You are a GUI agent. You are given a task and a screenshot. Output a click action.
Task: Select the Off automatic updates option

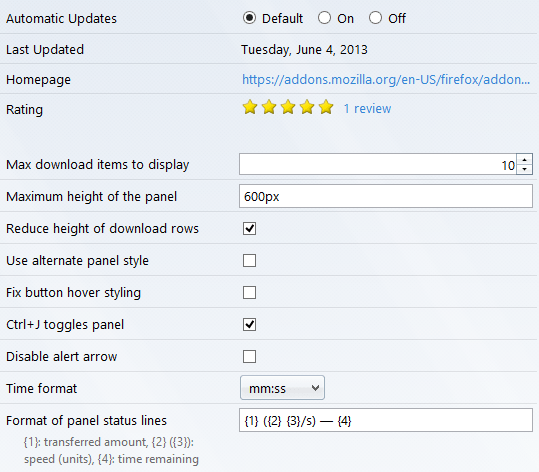pyautogui.click(x=375, y=18)
